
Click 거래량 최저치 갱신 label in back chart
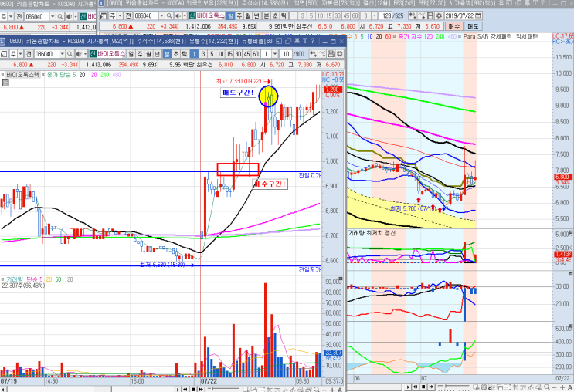coord(371,233)
